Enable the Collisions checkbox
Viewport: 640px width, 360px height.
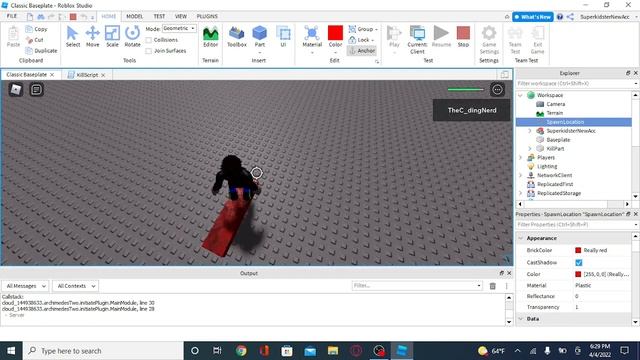pyautogui.click(x=149, y=40)
